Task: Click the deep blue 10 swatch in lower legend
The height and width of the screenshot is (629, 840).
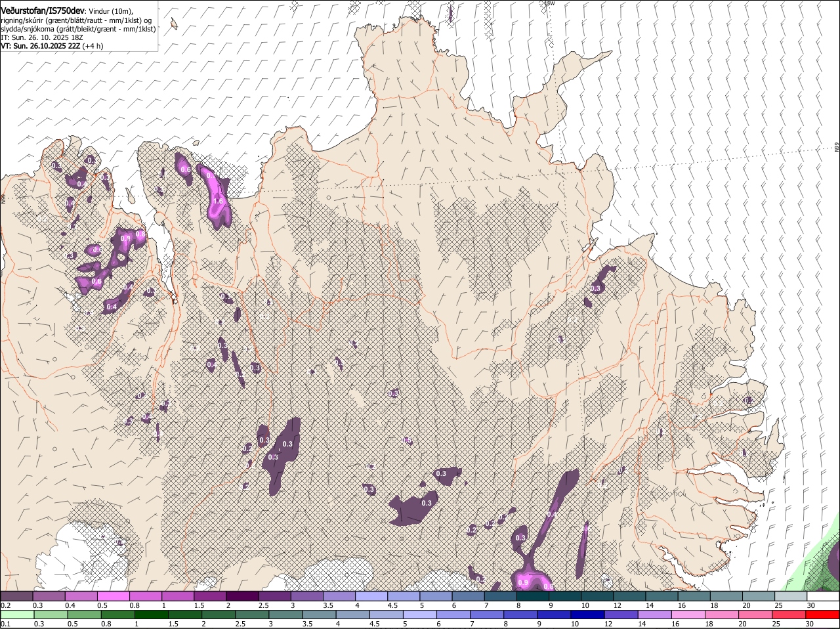Action: (589, 615)
